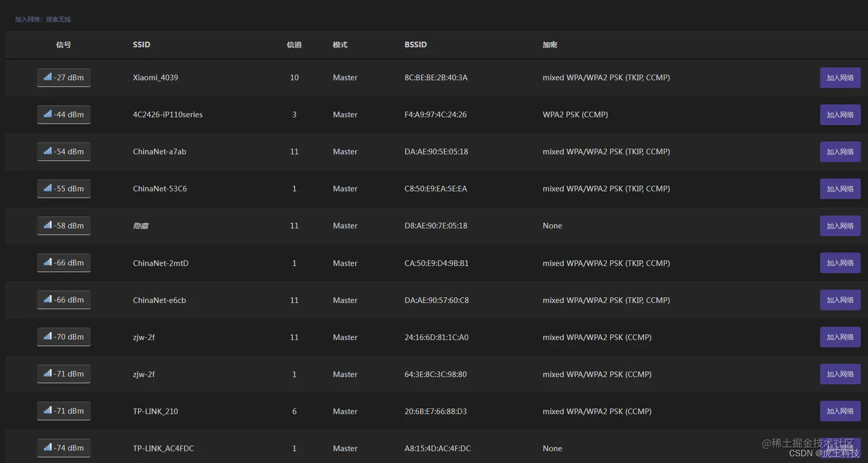Click the 信道 column header
This screenshot has height=463, width=868.
pos(294,45)
